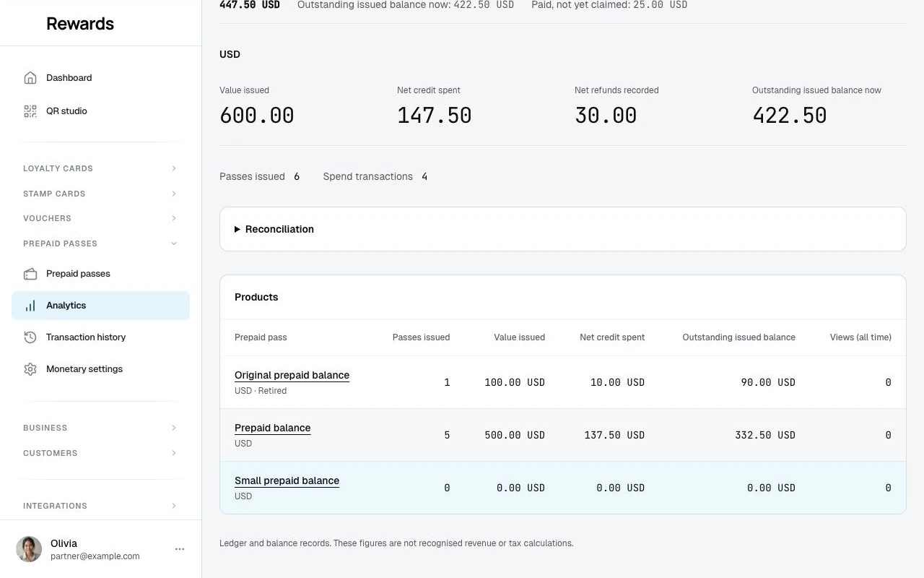The height and width of the screenshot is (578, 924).
Task: Open the QR studio icon
Action: [30, 111]
